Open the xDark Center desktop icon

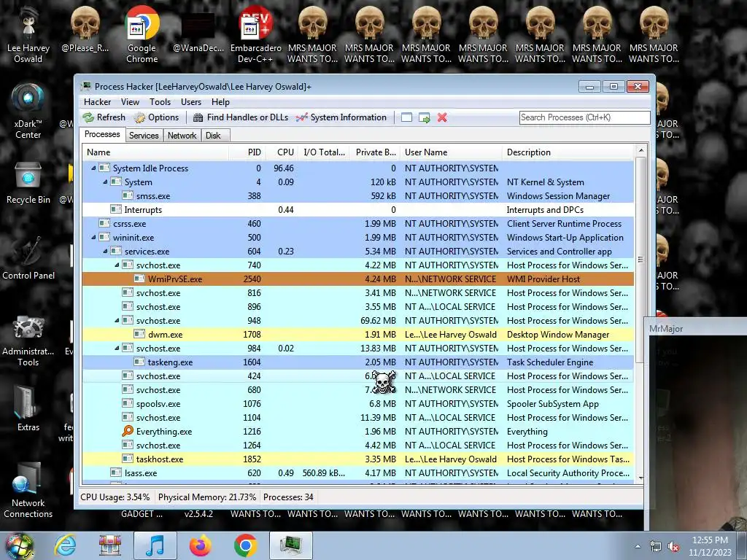pyautogui.click(x=28, y=112)
